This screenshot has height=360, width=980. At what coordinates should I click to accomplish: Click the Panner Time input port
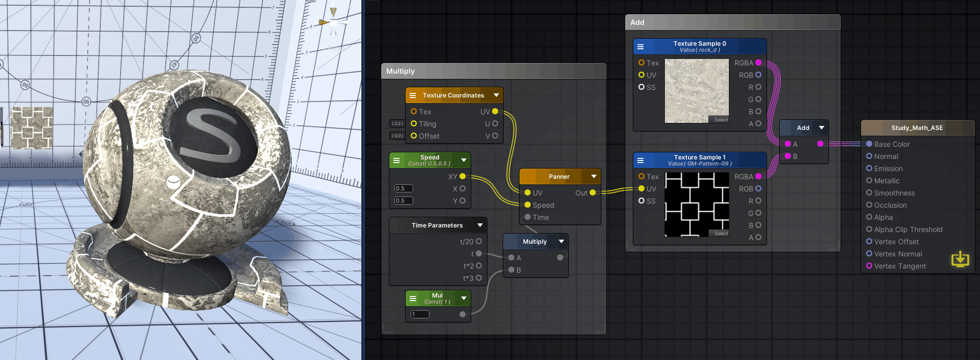[x=528, y=217]
